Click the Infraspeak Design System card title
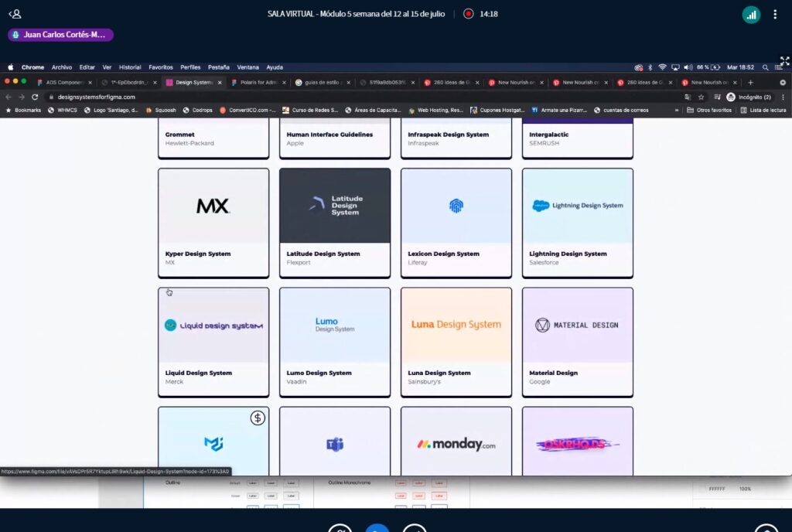This screenshot has width=792, height=532. click(448, 135)
